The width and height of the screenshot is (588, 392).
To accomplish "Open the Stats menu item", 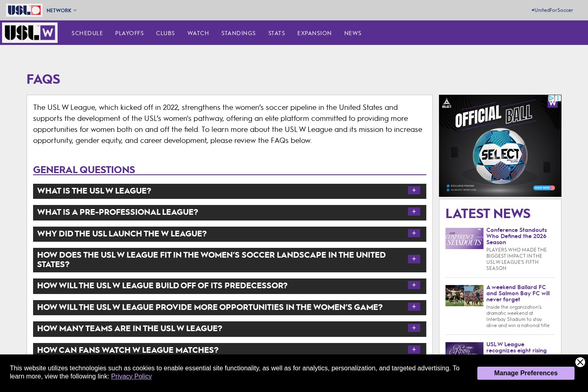I will pos(276,33).
